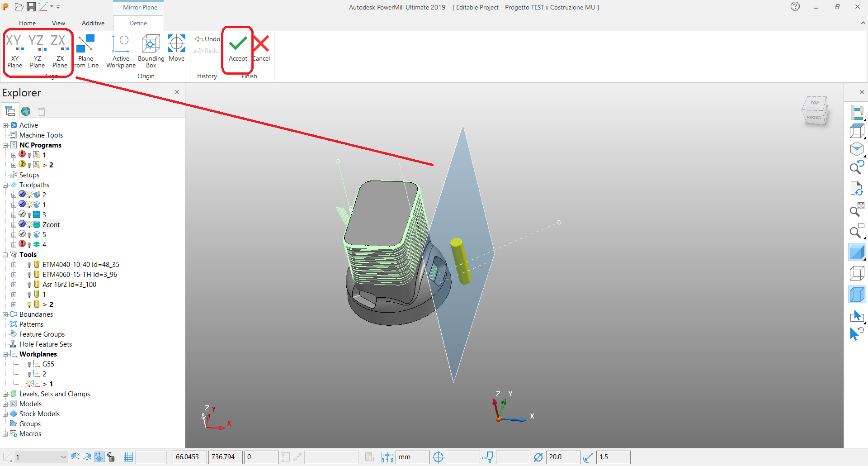Collapse the NC Programs branch
The width and height of the screenshot is (868, 466).
pyautogui.click(x=5, y=145)
